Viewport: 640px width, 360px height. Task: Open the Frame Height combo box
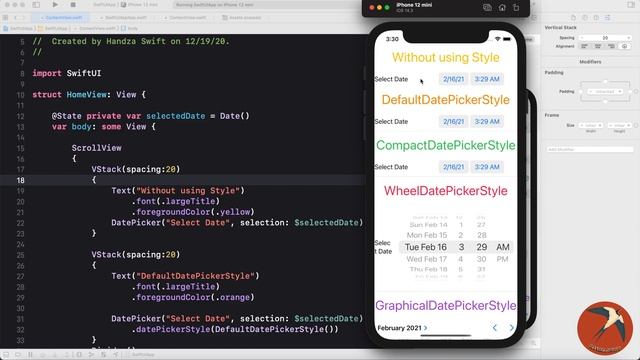[x=620, y=125]
